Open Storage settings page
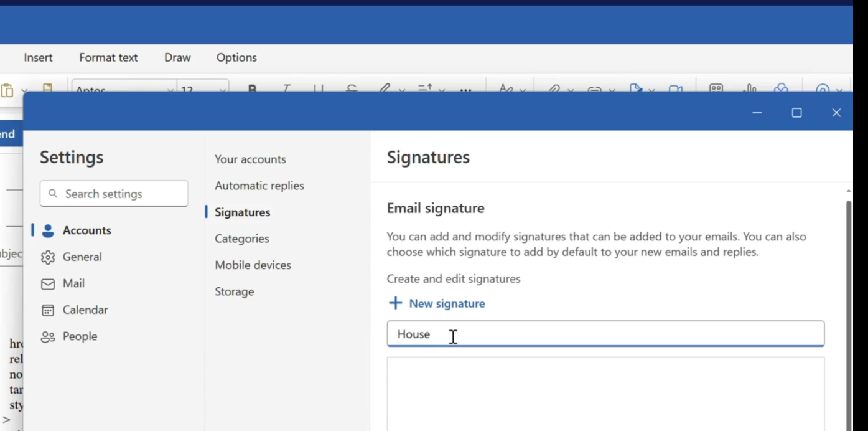Viewport: 868px width, 431px height. point(235,291)
